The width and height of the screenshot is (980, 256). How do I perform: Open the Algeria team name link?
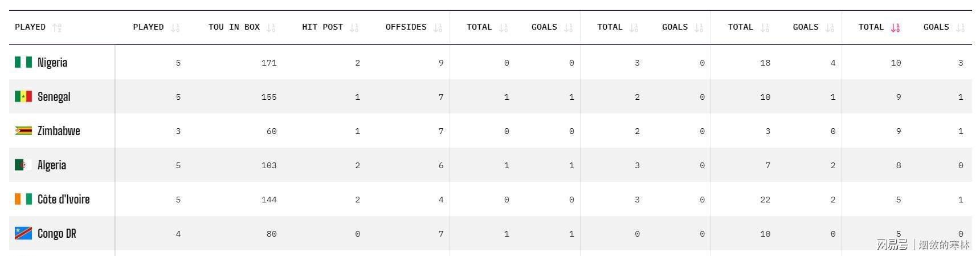pyautogui.click(x=52, y=165)
